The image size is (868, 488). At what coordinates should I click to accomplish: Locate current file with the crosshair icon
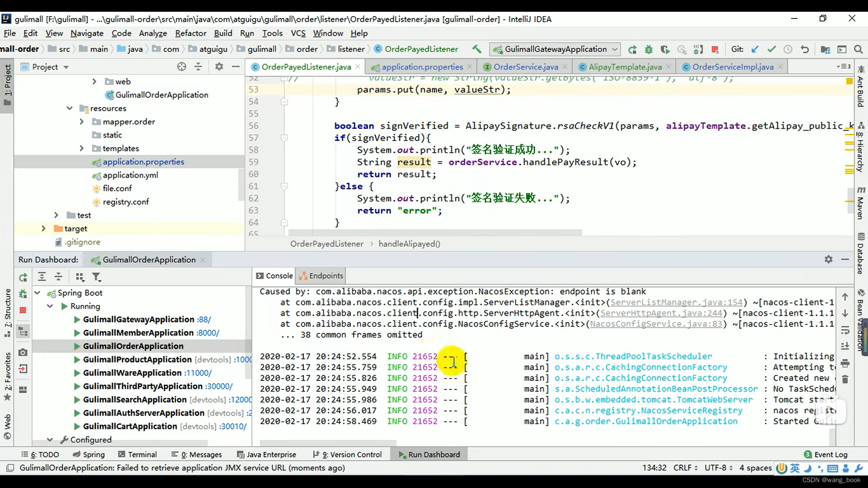[182, 67]
